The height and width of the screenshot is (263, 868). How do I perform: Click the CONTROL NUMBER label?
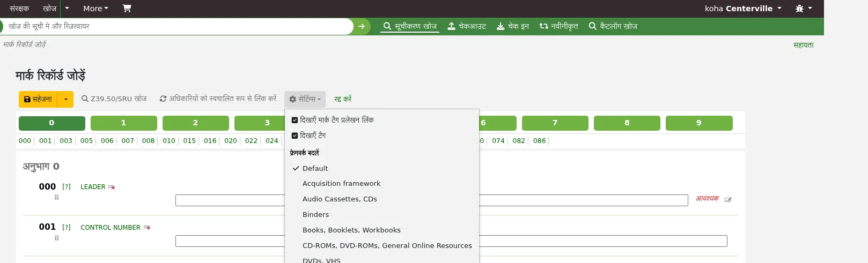pyautogui.click(x=111, y=228)
